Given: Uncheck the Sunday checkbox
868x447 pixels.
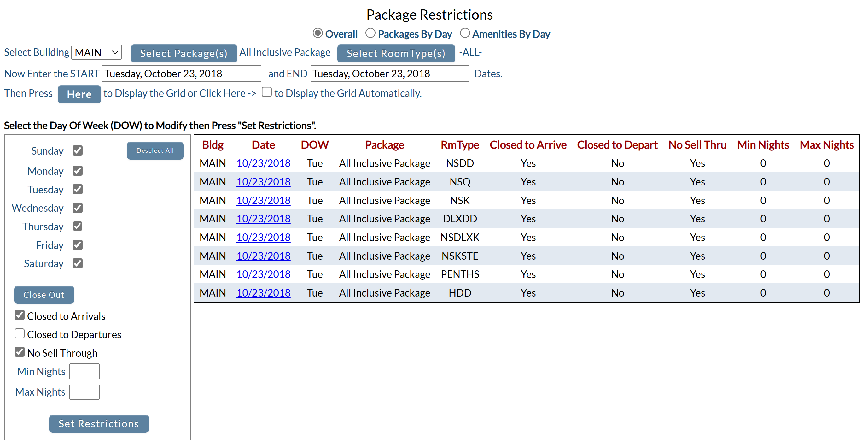Looking at the screenshot, I should point(78,150).
